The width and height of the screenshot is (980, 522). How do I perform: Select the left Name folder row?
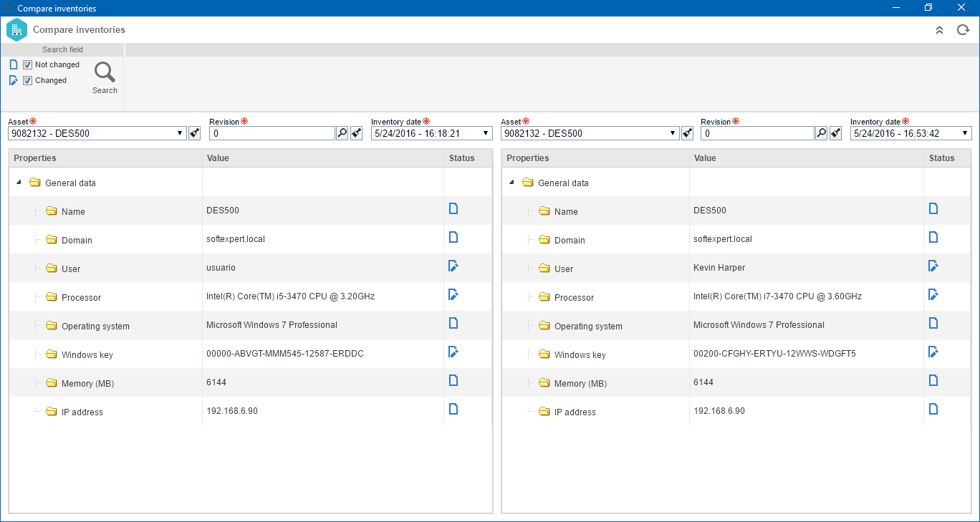tap(251, 211)
